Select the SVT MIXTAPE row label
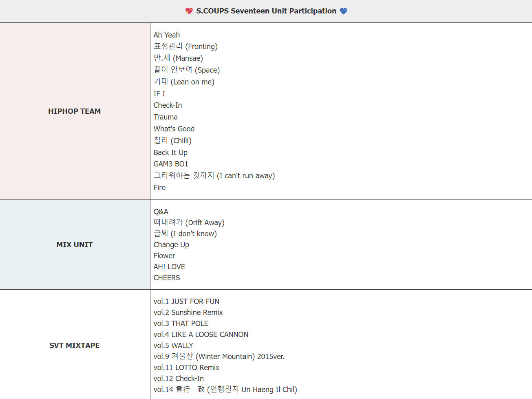The width and height of the screenshot is (532, 399). [75, 346]
